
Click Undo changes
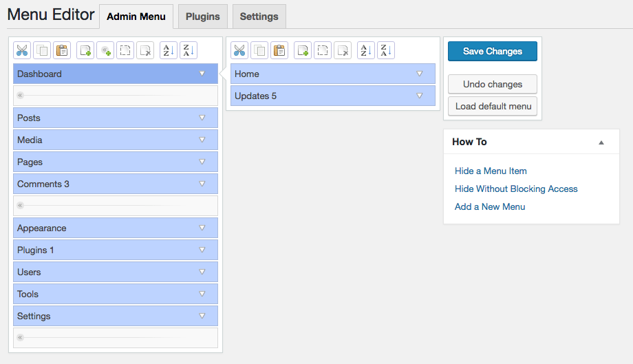493,85
